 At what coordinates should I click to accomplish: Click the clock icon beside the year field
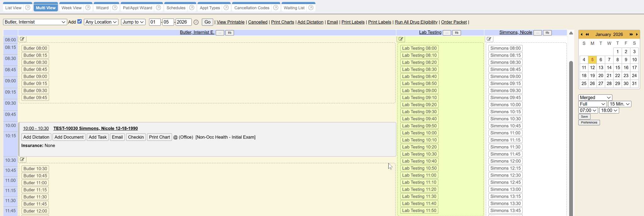click(x=196, y=22)
